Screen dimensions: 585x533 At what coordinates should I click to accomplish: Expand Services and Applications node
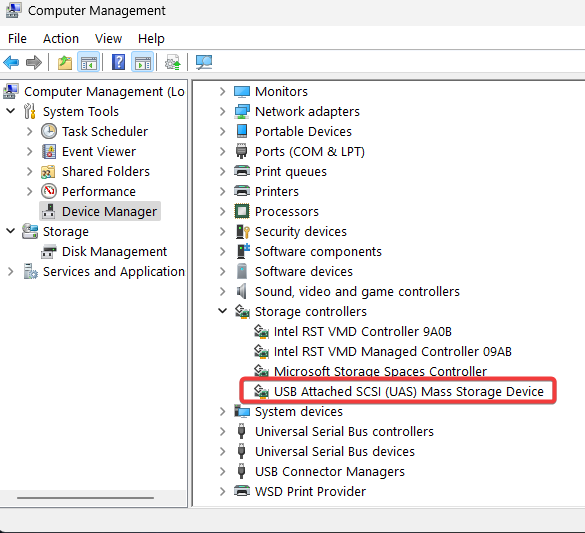pyautogui.click(x=10, y=272)
